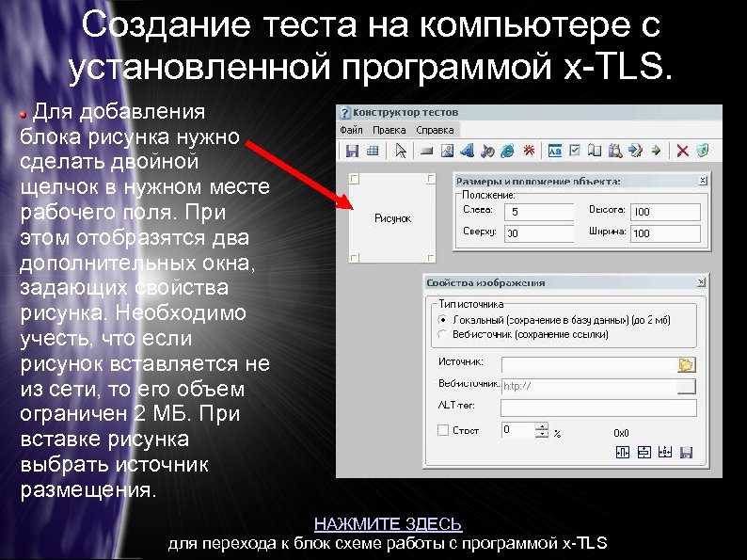This screenshot has width=747, height=560.
Task: Select the Веб-источник radio button
Action: 442,334
